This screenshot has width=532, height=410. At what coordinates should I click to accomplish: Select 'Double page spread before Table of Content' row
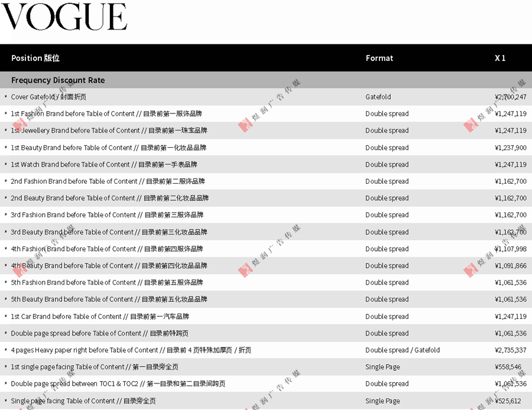266,333
